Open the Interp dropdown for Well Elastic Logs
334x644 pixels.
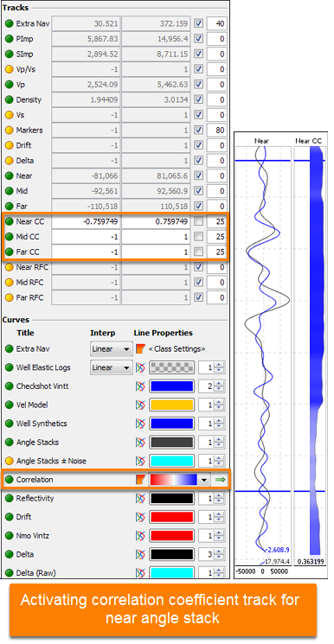(x=111, y=367)
